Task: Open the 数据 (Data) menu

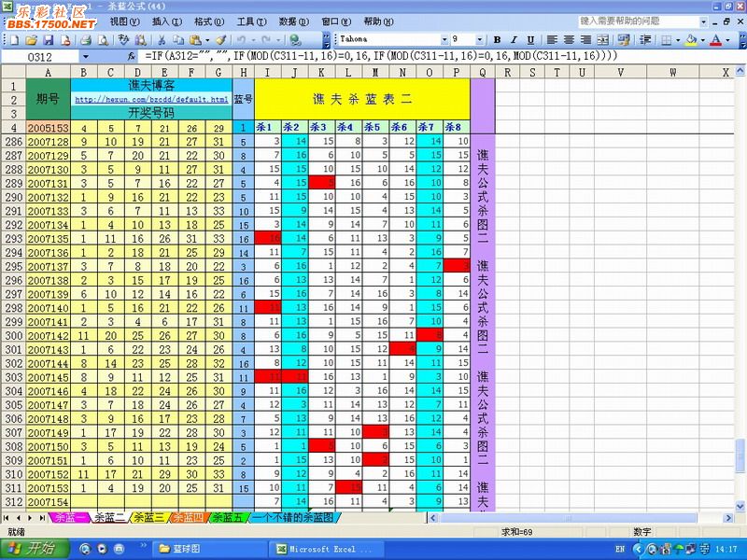Action: click(x=294, y=21)
